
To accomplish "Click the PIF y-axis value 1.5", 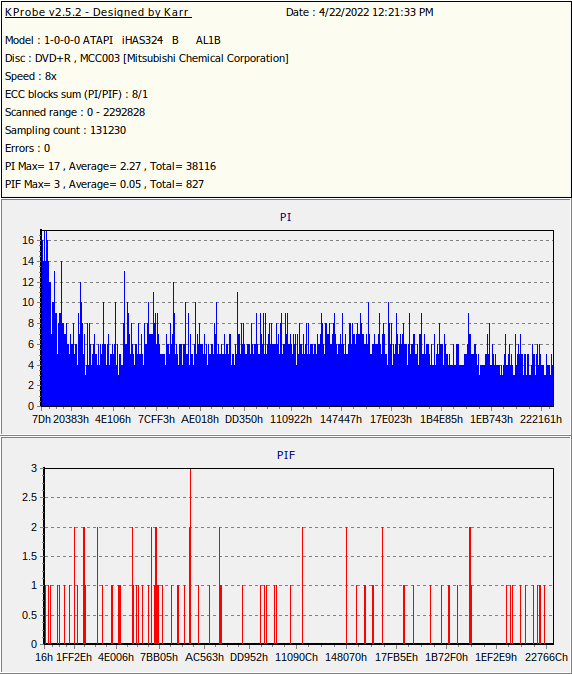I will point(30,556).
